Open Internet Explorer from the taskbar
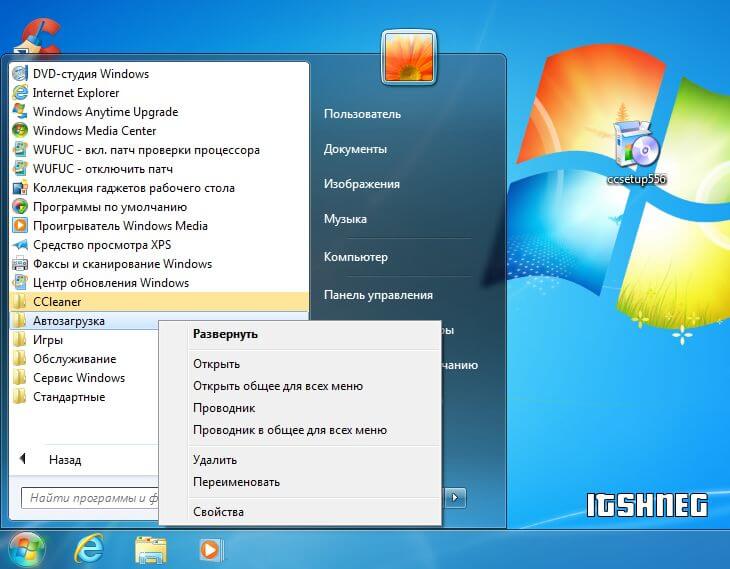This screenshot has width=730, height=569. [x=88, y=549]
